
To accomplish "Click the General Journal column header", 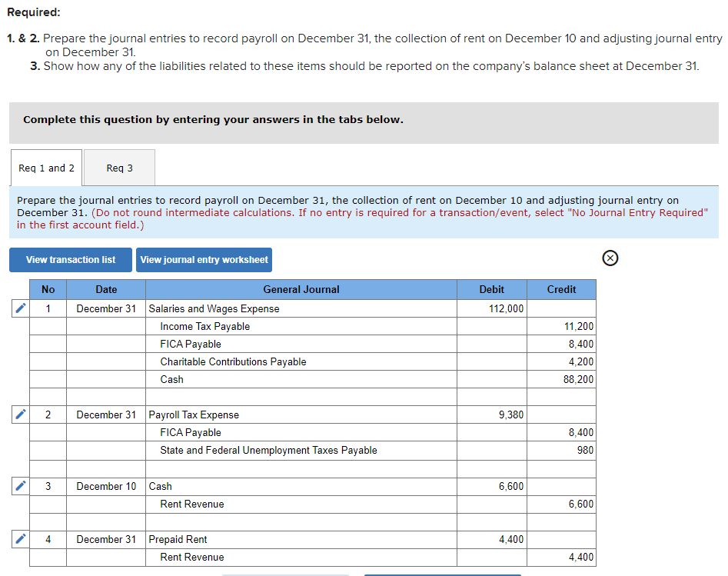I will (x=301, y=289).
